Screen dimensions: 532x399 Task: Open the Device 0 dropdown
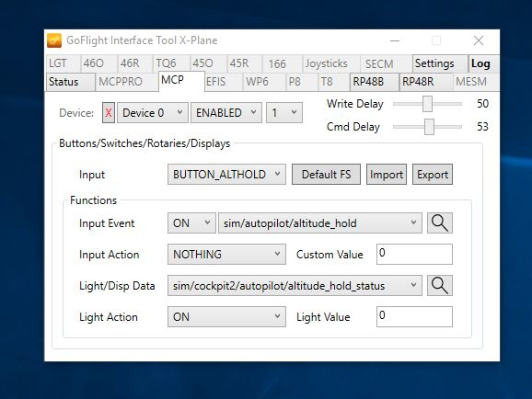153,112
